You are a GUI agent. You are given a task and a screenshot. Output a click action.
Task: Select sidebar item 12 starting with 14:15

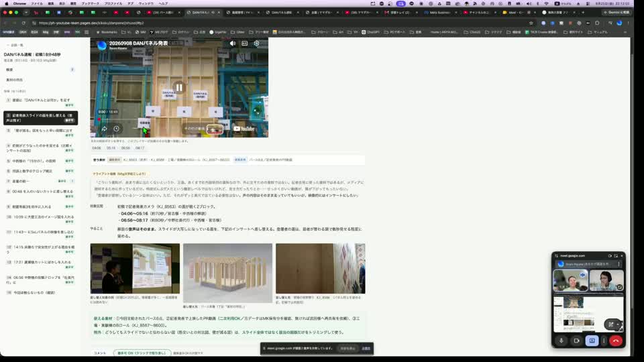pos(40,249)
